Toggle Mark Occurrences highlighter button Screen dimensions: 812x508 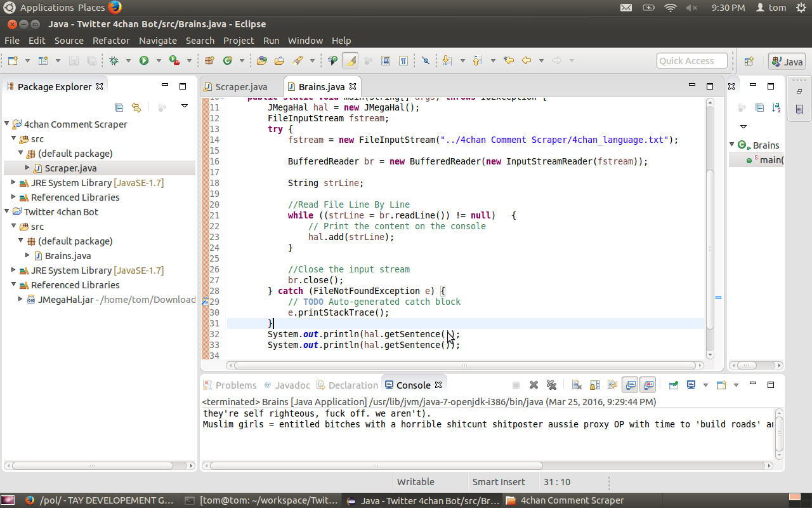coord(350,60)
